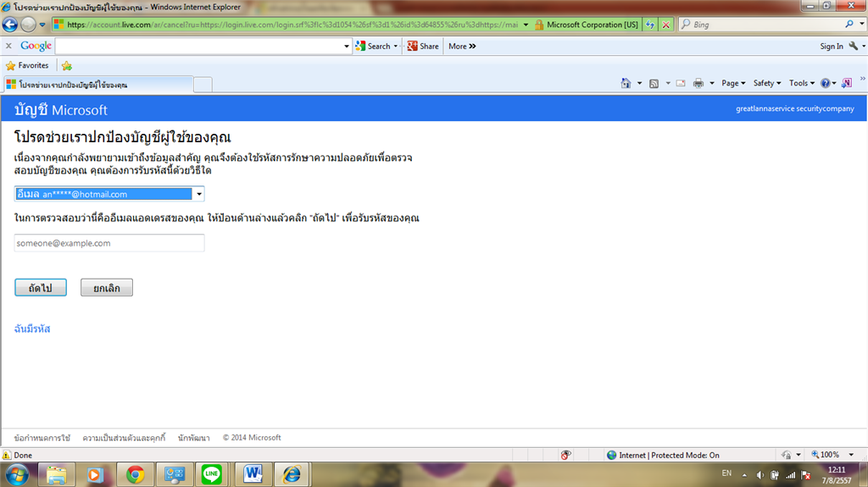Open the Page menu

(x=733, y=83)
